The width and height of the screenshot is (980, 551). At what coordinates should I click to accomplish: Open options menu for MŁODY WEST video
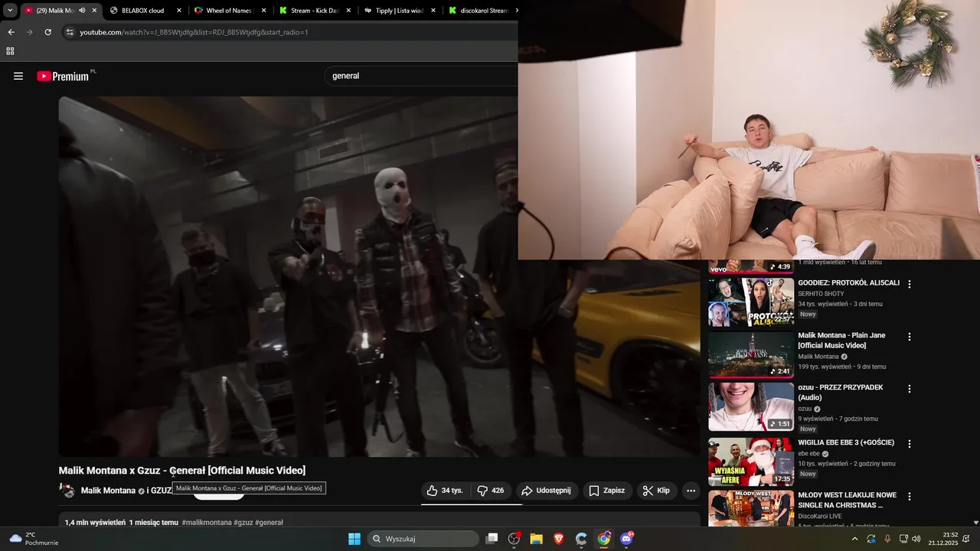click(x=910, y=497)
